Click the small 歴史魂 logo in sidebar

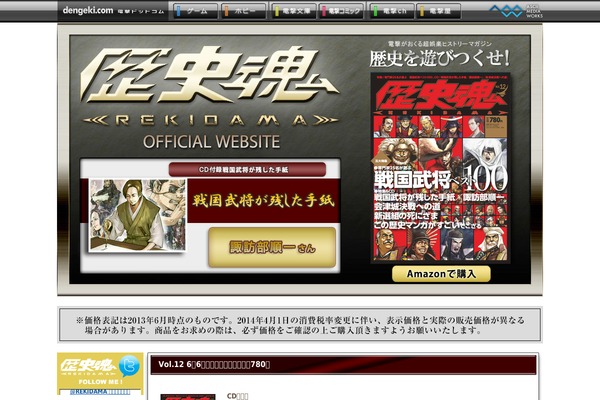[88, 367]
